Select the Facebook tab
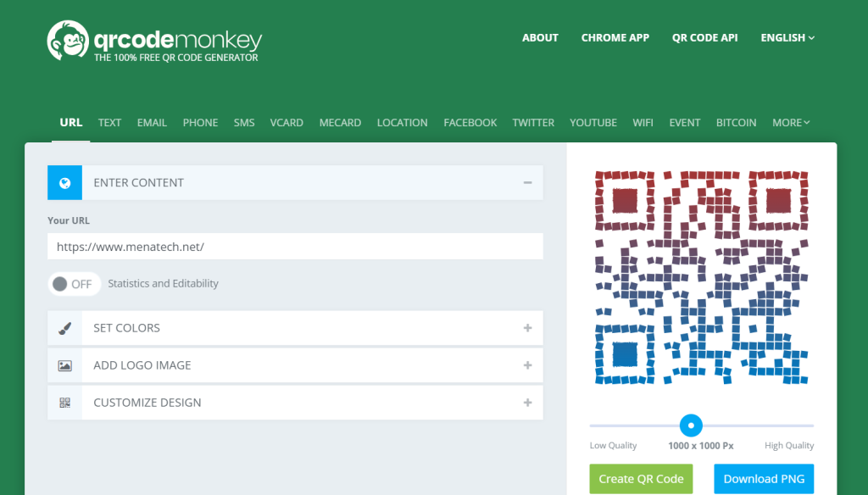The image size is (868, 495). coord(470,122)
